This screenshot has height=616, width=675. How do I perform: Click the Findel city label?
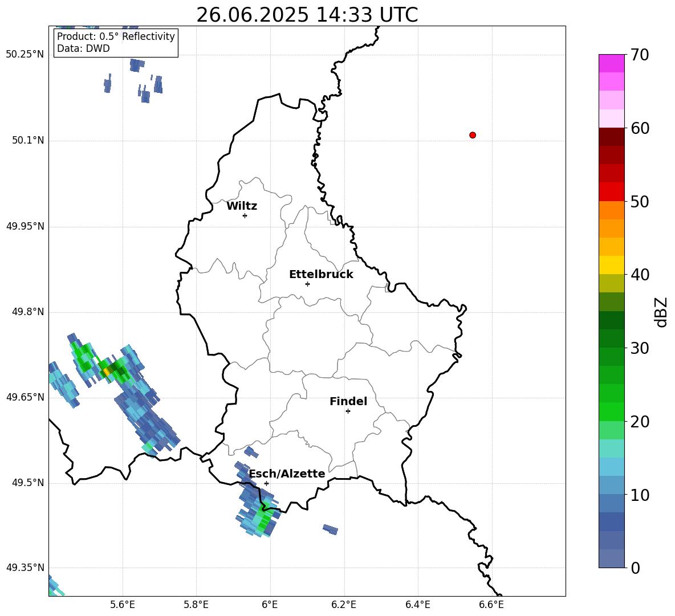[348, 401]
